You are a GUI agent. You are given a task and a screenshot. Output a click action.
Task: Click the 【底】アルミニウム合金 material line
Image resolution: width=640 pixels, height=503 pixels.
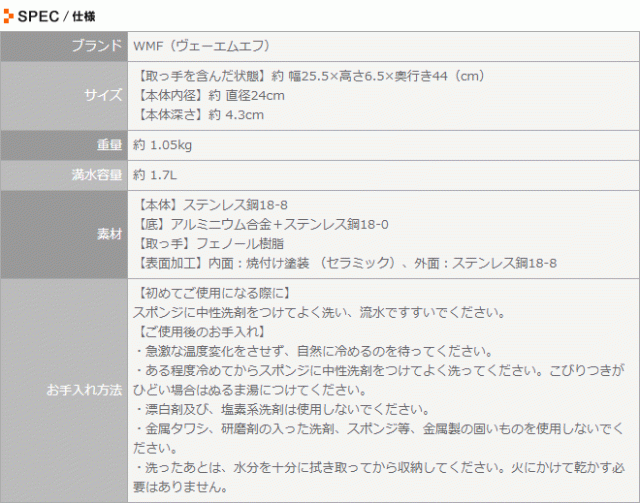(x=260, y=224)
